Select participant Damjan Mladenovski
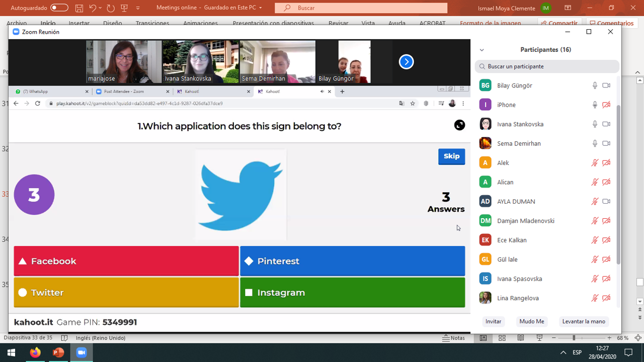The width and height of the screenshot is (644, 362). [545, 221]
